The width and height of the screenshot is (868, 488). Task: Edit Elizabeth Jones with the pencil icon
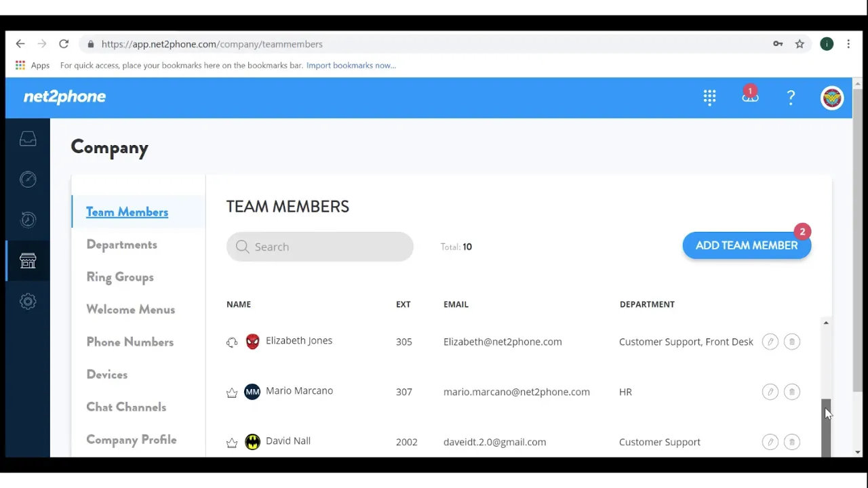tap(770, 342)
